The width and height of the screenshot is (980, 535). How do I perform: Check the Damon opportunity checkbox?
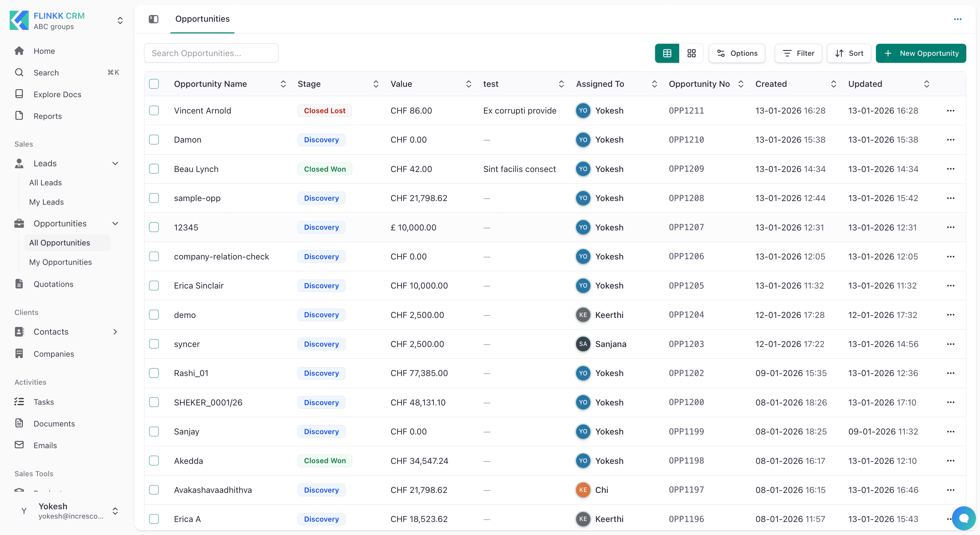tap(154, 140)
